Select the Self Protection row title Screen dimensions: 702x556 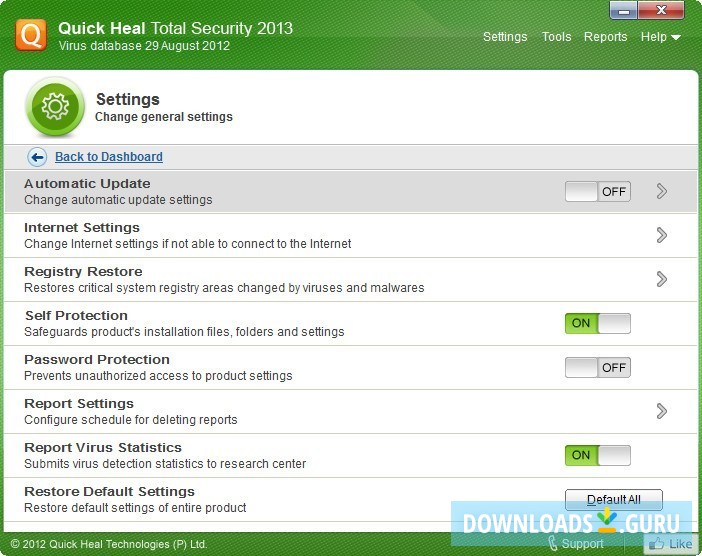[76, 315]
